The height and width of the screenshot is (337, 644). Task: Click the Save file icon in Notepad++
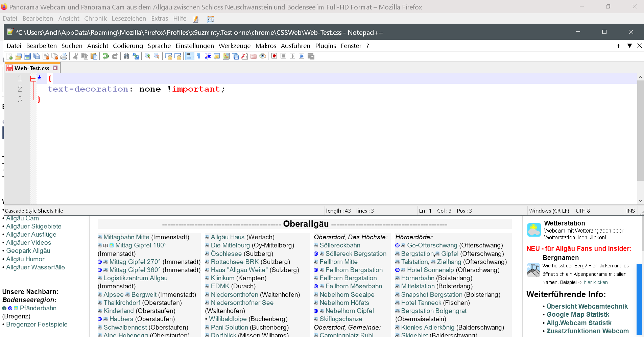click(27, 56)
